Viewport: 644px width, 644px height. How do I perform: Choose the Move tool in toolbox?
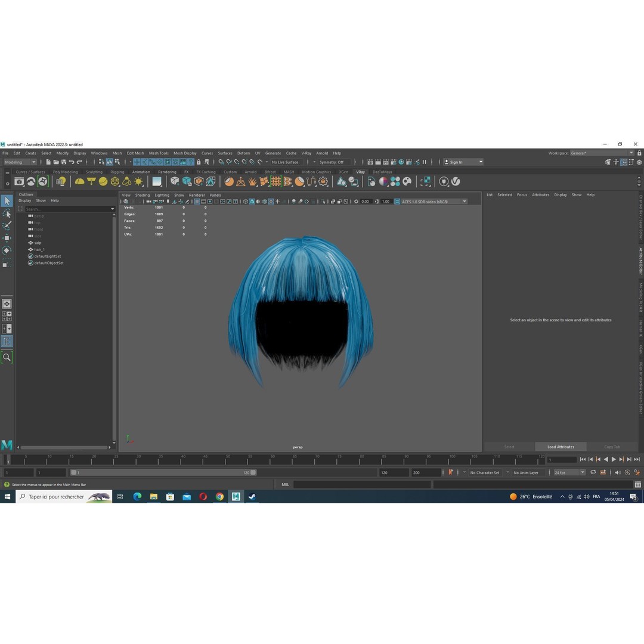[7, 238]
